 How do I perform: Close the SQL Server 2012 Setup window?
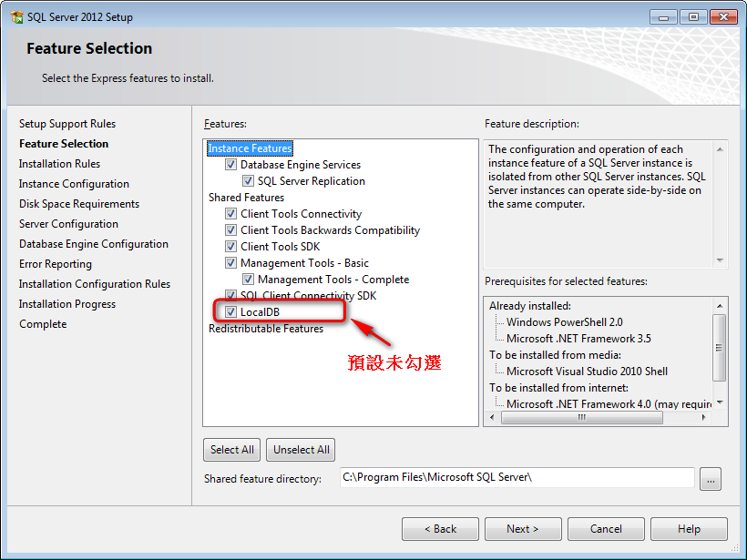(723, 17)
